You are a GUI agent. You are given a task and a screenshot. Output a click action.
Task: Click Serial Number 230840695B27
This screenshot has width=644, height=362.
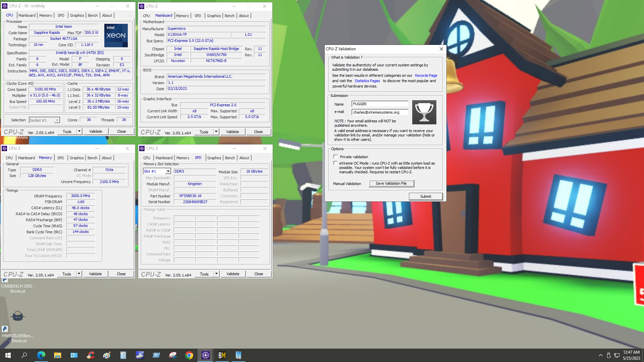tap(195, 202)
